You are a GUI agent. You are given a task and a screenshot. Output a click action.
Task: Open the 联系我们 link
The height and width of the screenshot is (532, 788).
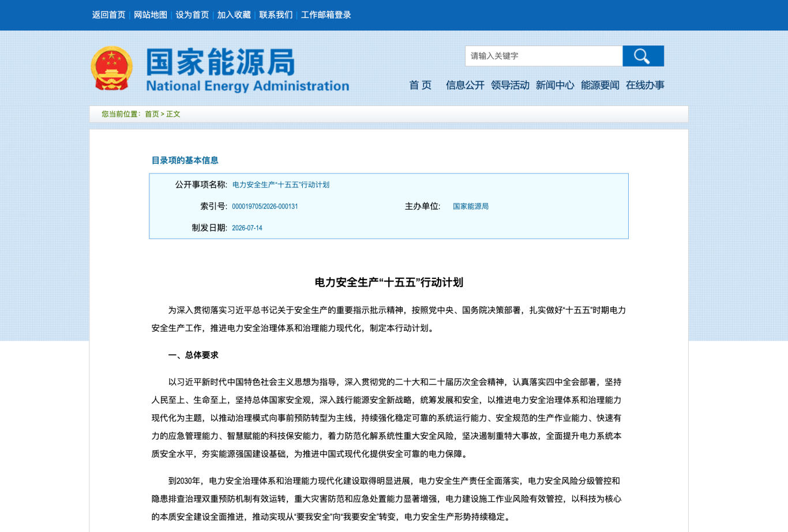276,15
